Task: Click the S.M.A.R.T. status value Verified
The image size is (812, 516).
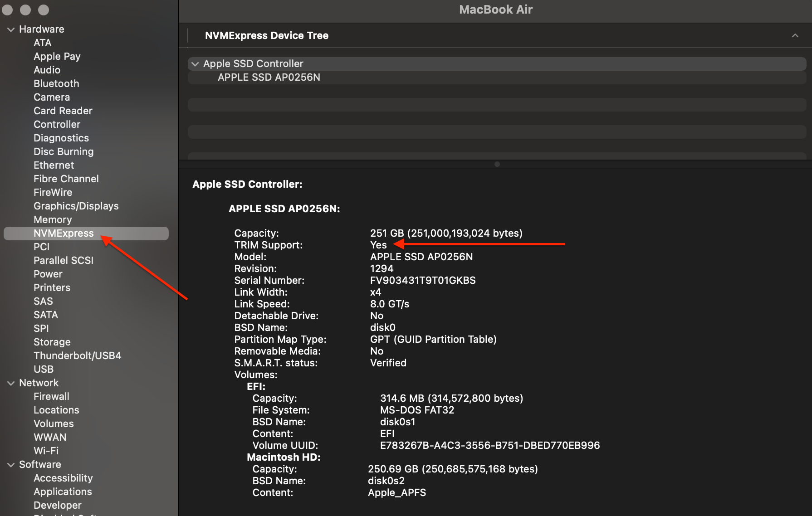Action: (x=388, y=363)
